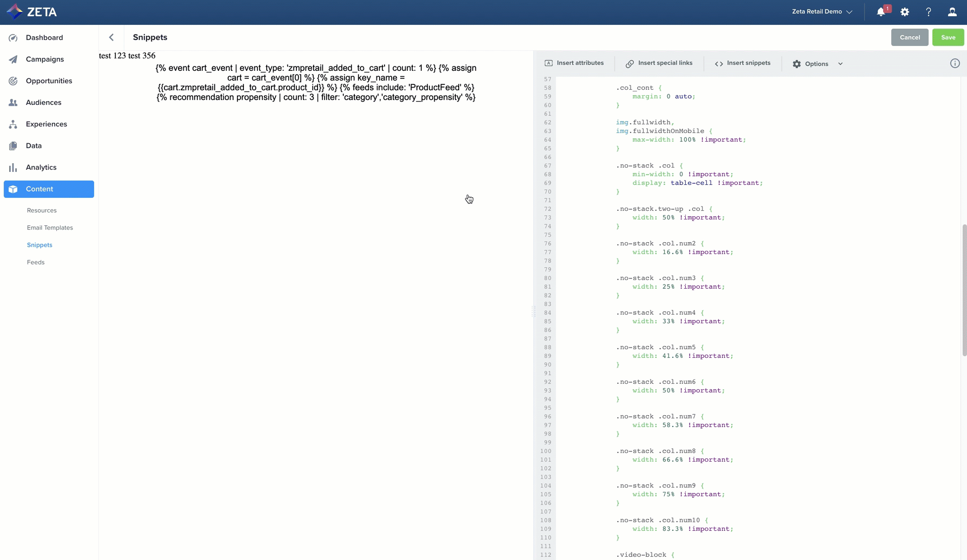Click the splitter handle between preview and editor
This screenshot has height=560, width=967.
[x=533, y=311]
